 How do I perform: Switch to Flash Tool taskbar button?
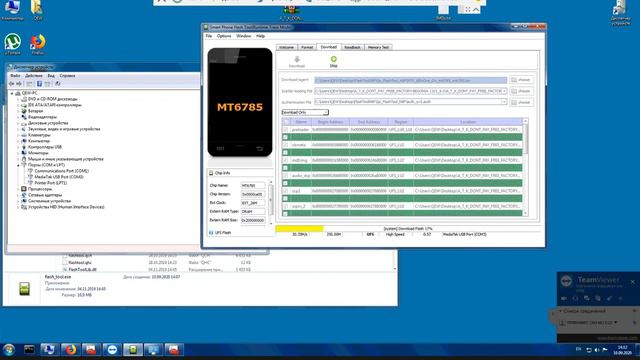click(133, 350)
